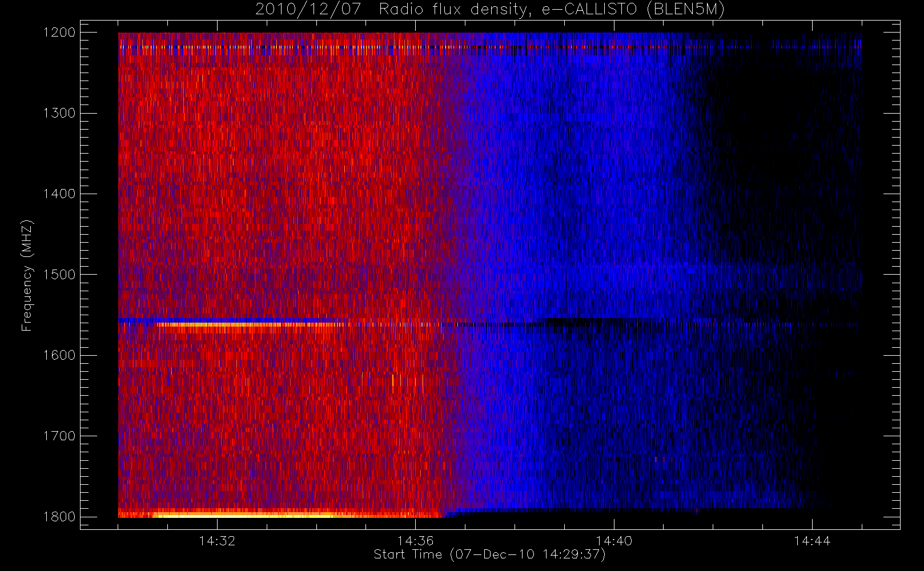
Task: Click the plot title "Radio flux density, e-CALLISTO (BLEN5M)"
Action: (x=552, y=10)
